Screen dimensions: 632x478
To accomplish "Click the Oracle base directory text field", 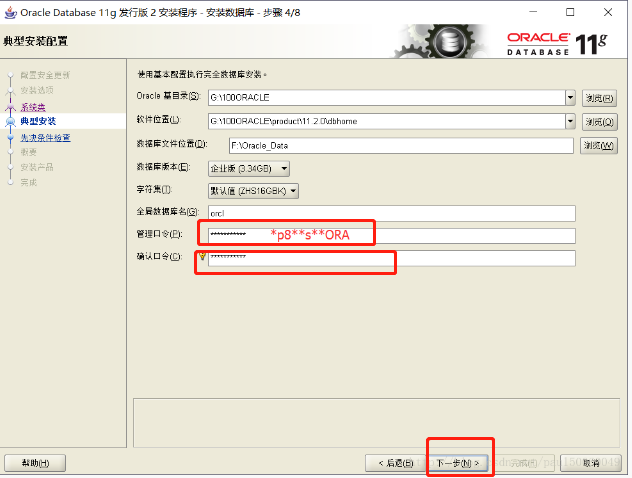I will click(387, 98).
